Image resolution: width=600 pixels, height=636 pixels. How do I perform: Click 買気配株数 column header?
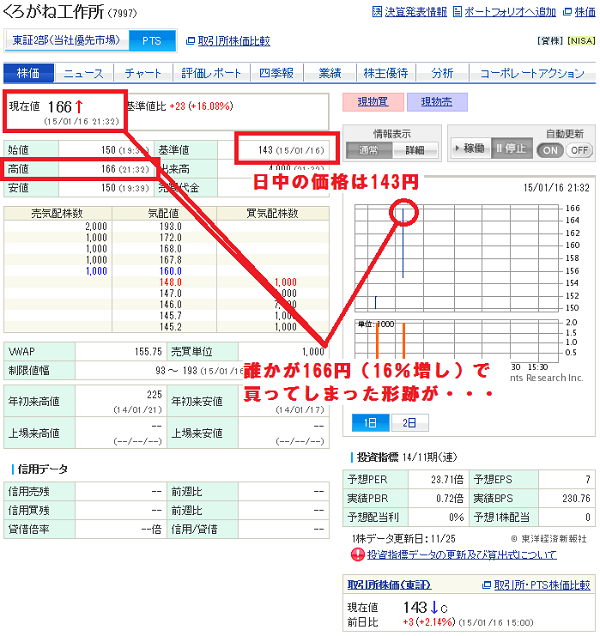click(x=273, y=213)
